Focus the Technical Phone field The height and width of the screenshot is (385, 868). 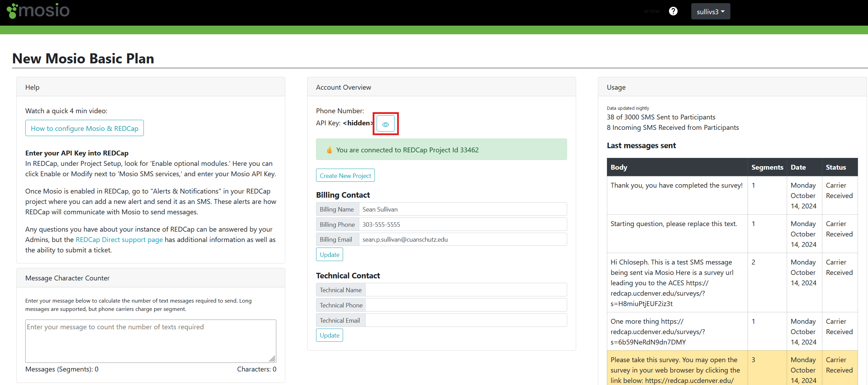pyautogui.click(x=466, y=305)
